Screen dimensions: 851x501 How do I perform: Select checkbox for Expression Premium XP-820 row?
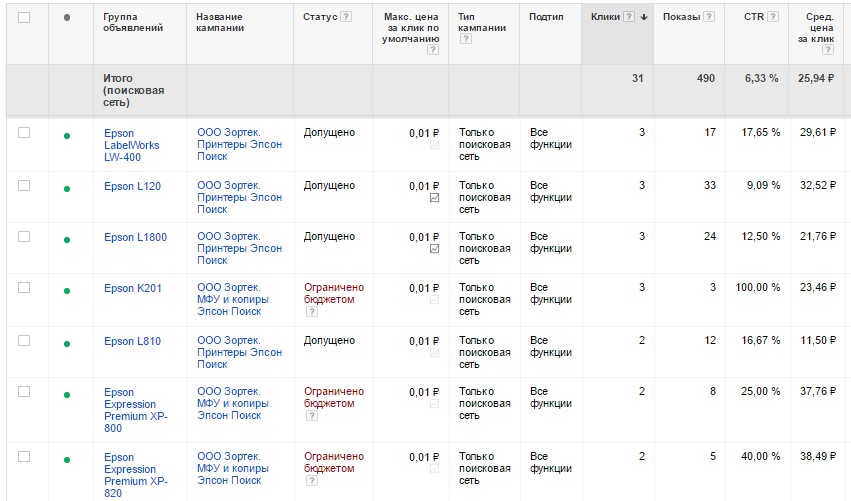point(24,457)
